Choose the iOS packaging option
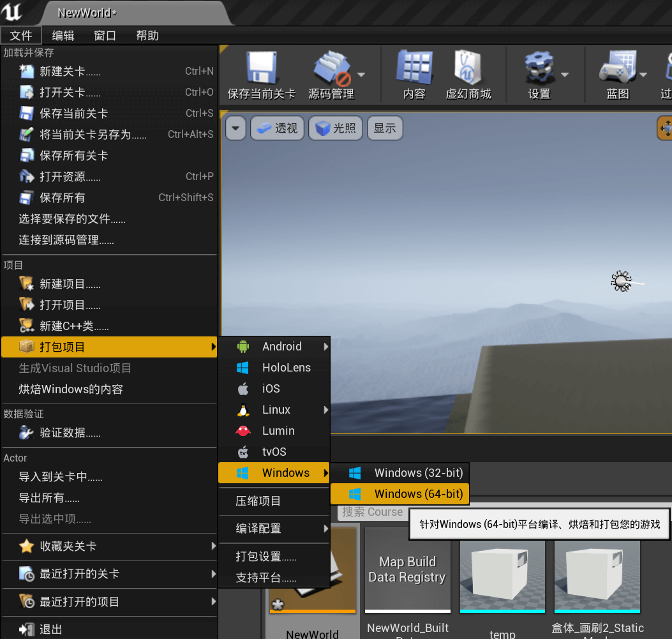Image resolution: width=672 pixels, height=639 pixels. click(274, 388)
